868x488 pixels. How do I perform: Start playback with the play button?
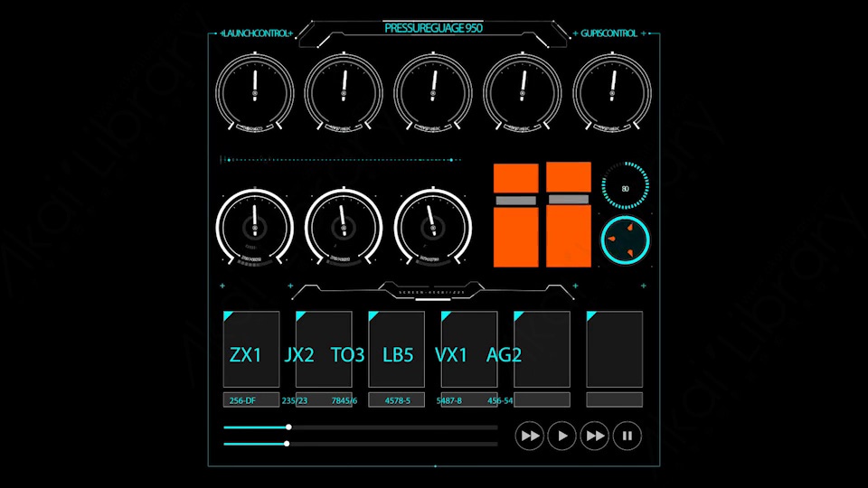(561, 436)
